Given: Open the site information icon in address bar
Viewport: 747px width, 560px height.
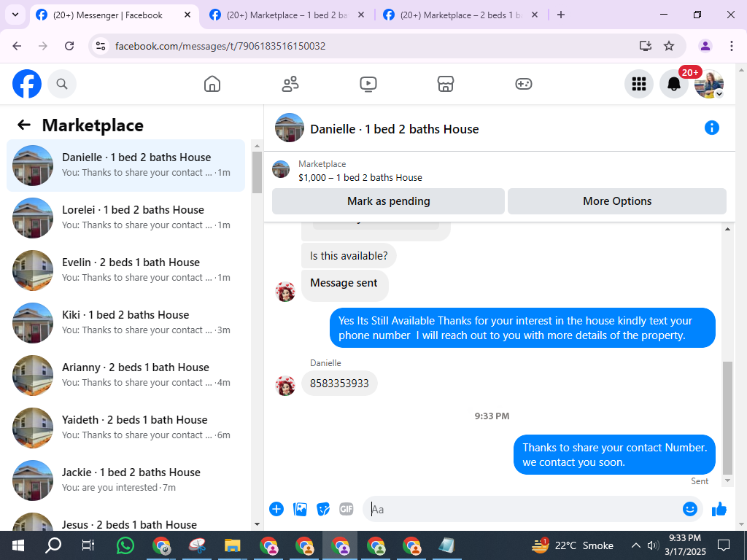Looking at the screenshot, I should pos(101,46).
